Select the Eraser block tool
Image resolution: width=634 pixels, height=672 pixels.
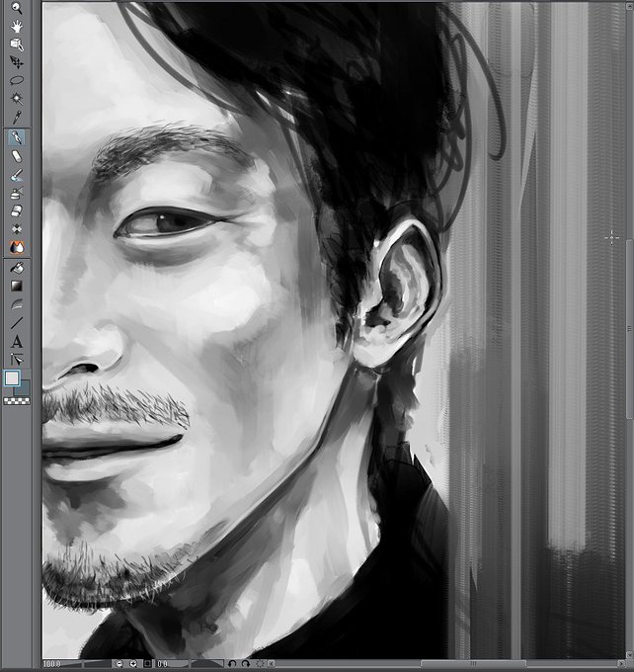pyautogui.click(x=16, y=211)
